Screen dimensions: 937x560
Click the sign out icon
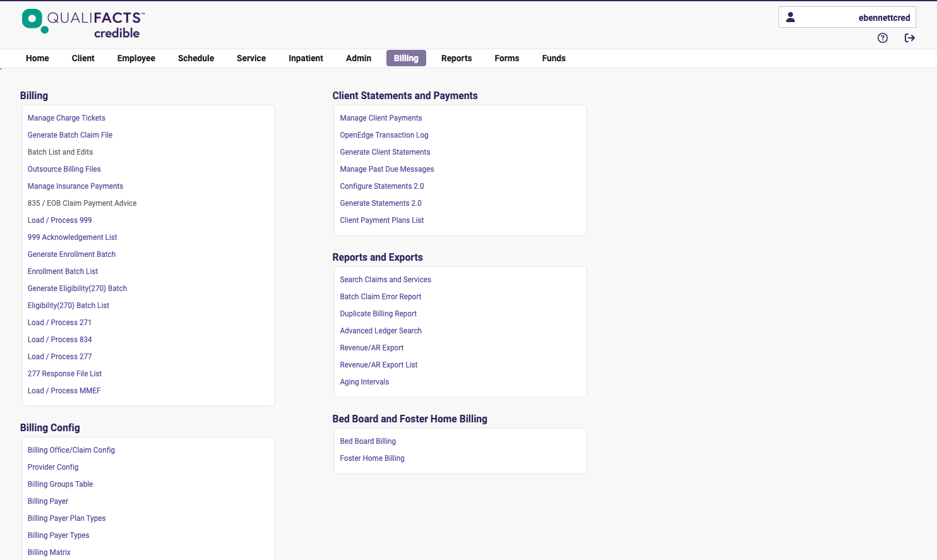pyautogui.click(x=910, y=38)
